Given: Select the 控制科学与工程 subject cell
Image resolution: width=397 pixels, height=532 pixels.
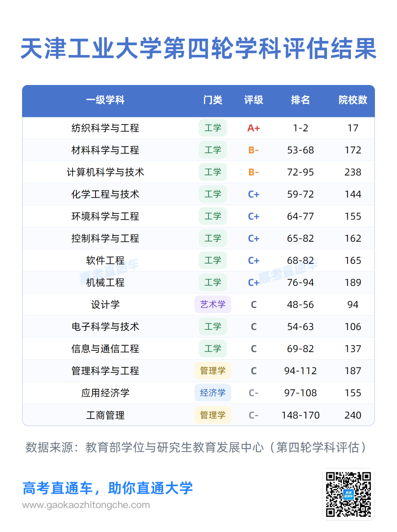Looking at the screenshot, I should 105,238.
